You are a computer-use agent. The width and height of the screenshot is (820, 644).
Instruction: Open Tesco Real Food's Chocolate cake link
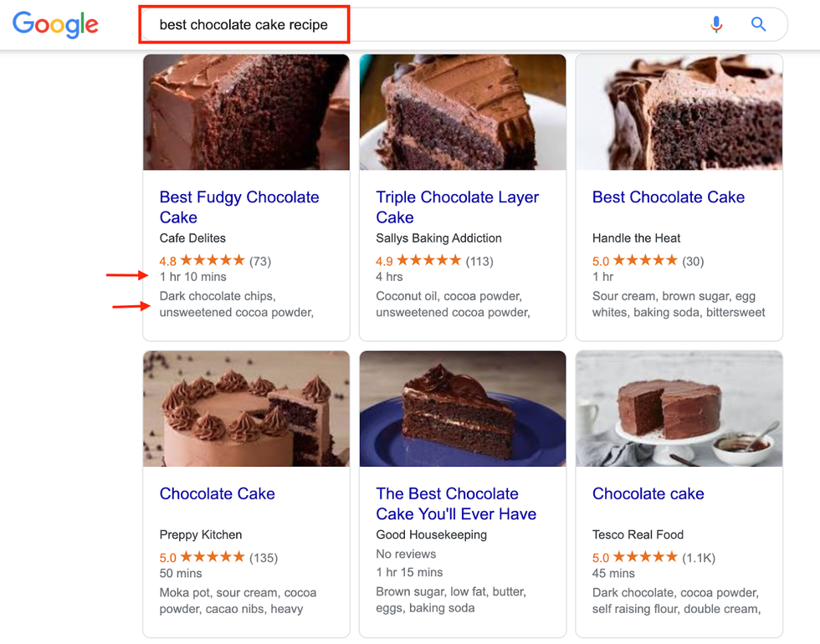point(648,493)
